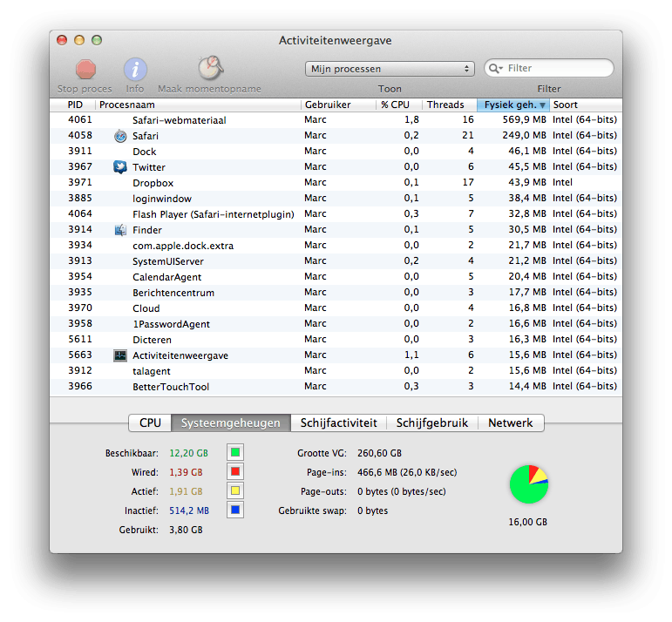Click the magnifier icon in Filter field
The image size is (672, 622).
[x=495, y=69]
